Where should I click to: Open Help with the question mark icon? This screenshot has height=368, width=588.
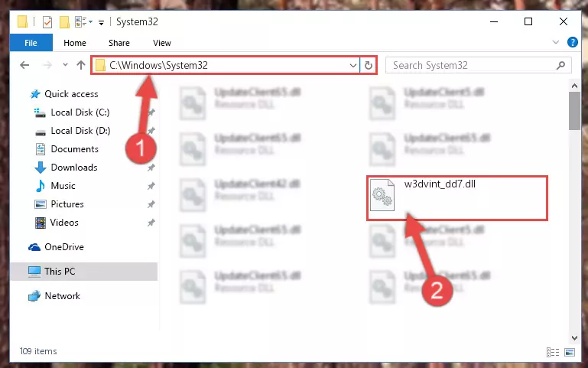tap(572, 42)
